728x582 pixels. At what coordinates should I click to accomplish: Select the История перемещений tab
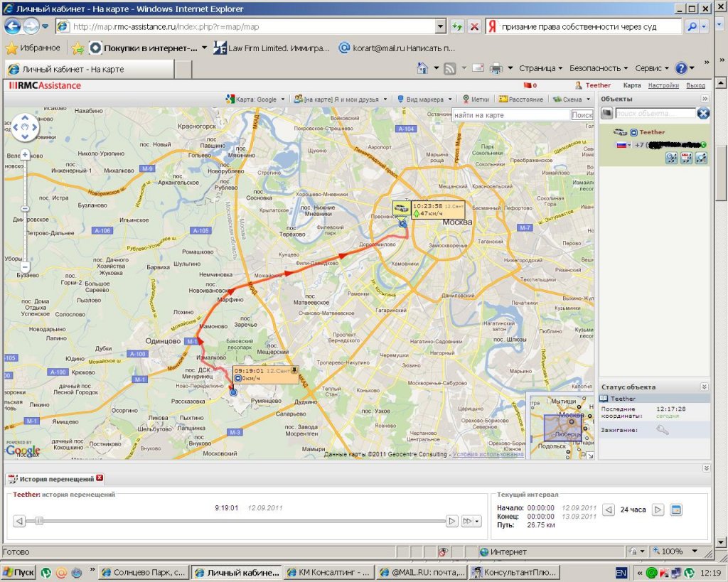[x=55, y=478]
